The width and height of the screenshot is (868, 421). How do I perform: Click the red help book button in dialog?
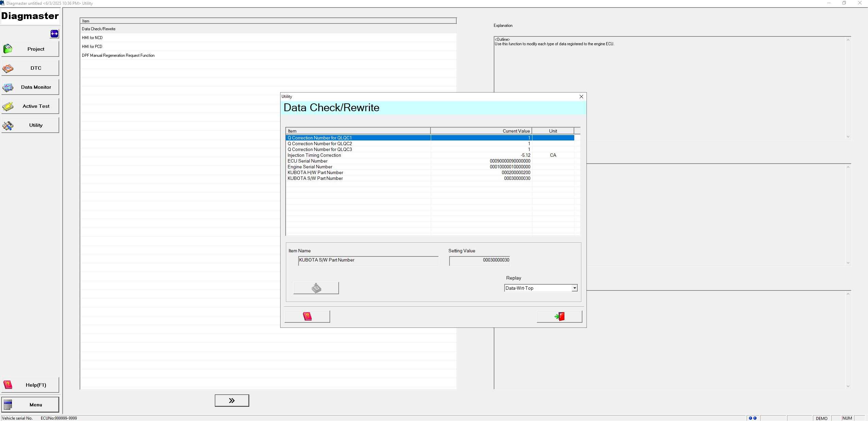click(307, 317)
